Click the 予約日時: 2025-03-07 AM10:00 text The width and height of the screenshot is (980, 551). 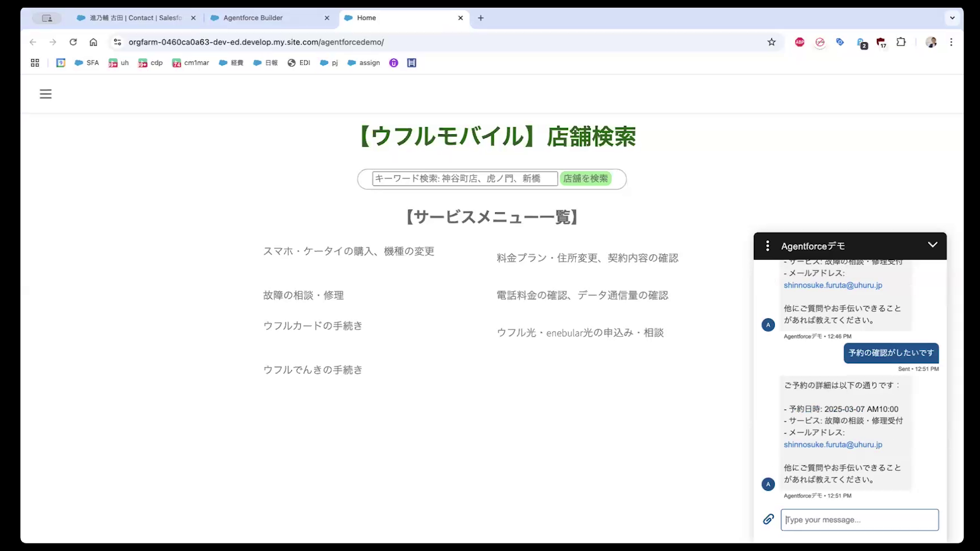tap(841, 409)
